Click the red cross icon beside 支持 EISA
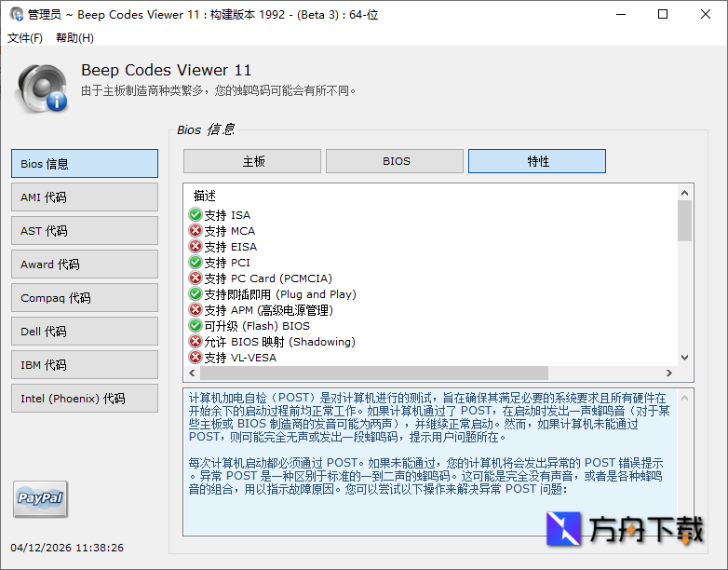The image size is (728, 570). [195, 246]
